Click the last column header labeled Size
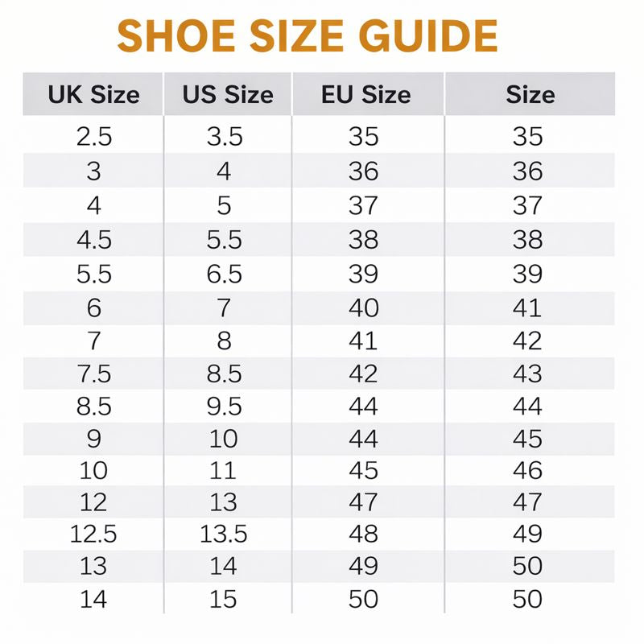Viewport: 644px width, 644px height. coord(530,95)
